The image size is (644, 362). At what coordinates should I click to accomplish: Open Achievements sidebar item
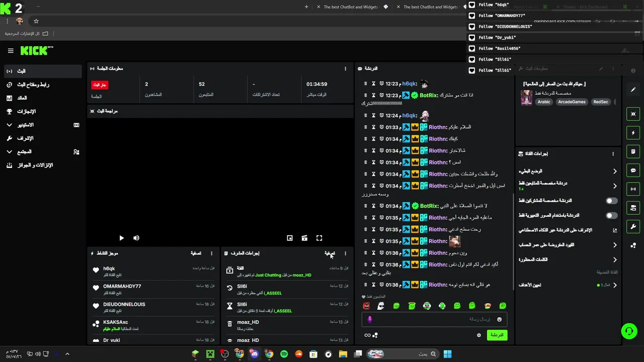coord(42,112)
